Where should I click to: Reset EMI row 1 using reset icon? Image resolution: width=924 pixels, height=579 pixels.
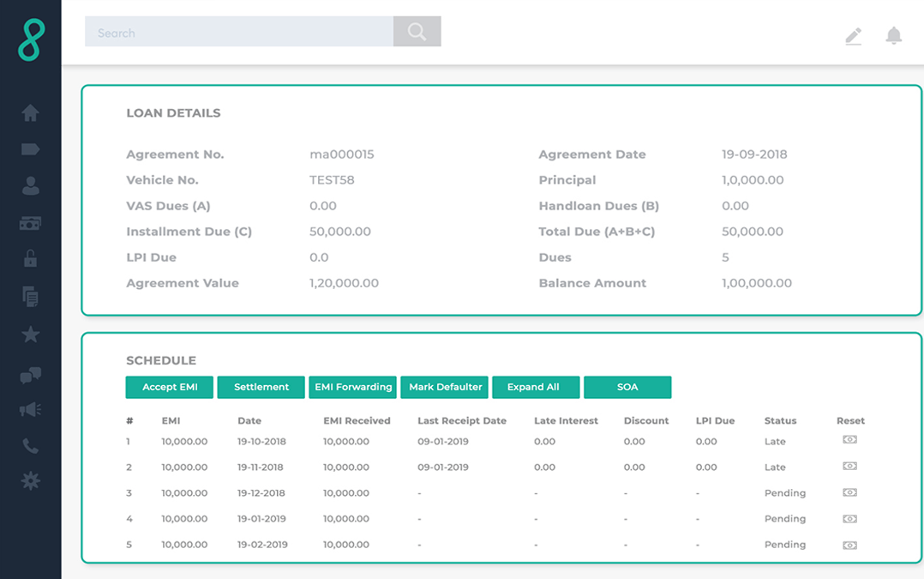(x=849, y=440)
